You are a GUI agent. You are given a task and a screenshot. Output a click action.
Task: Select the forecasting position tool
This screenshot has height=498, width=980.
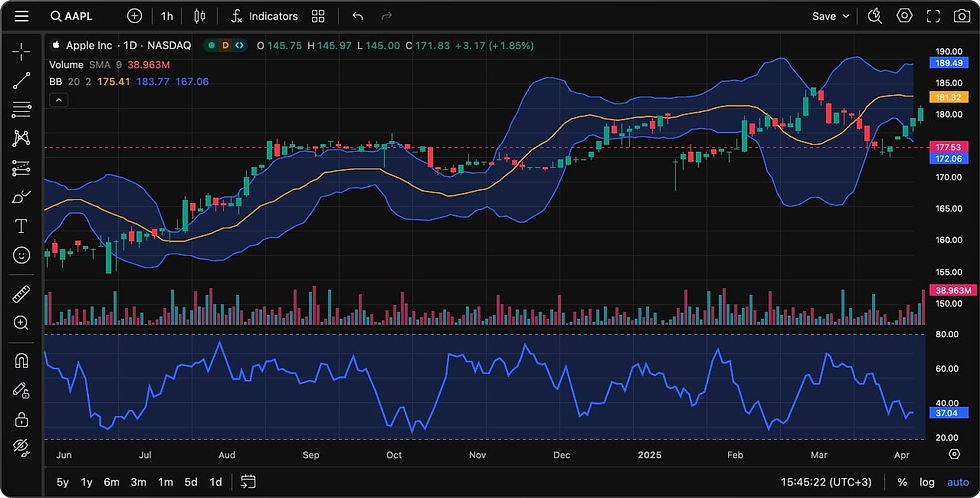point(21,167)
